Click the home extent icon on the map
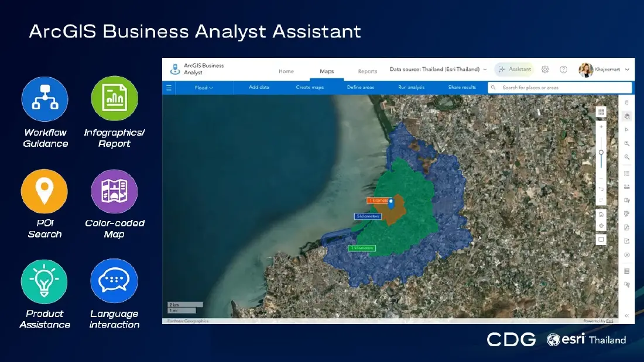 (601, 215)
